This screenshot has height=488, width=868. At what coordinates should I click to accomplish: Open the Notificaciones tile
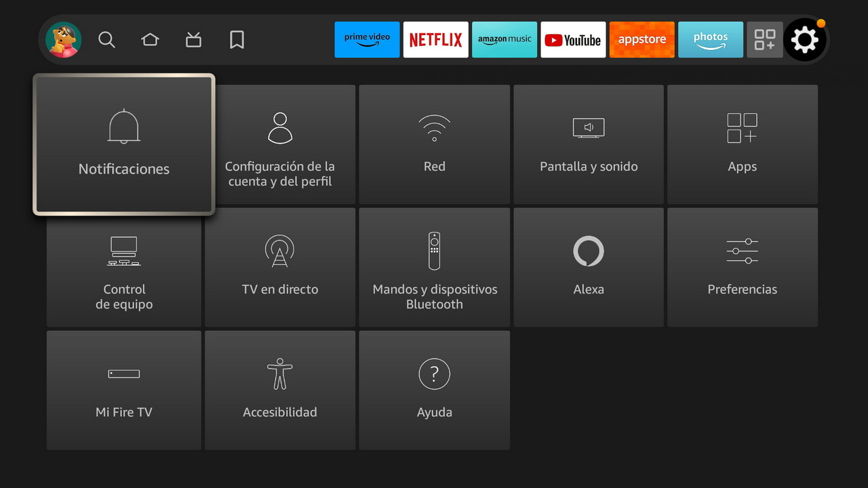click(x=124, y=144)
